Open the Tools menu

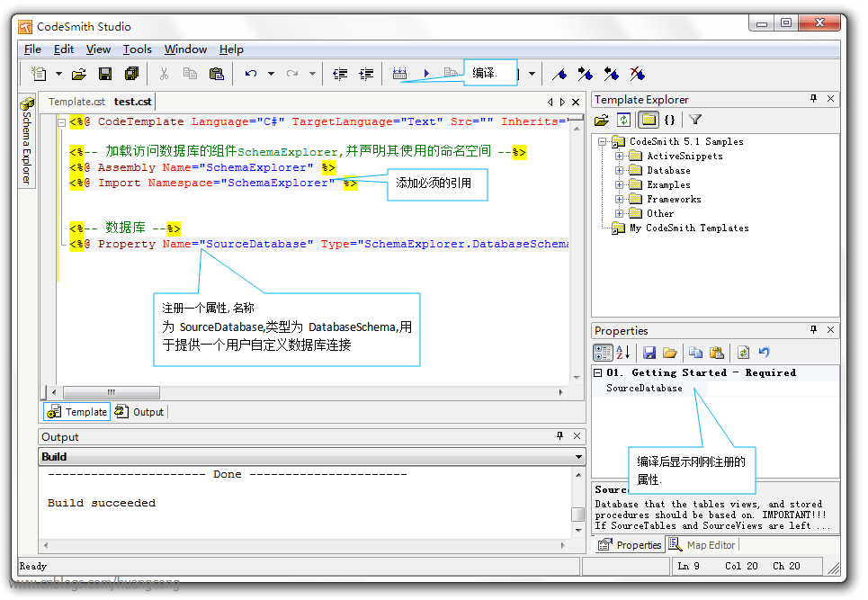pyautogui.click(x=137, y=49)
